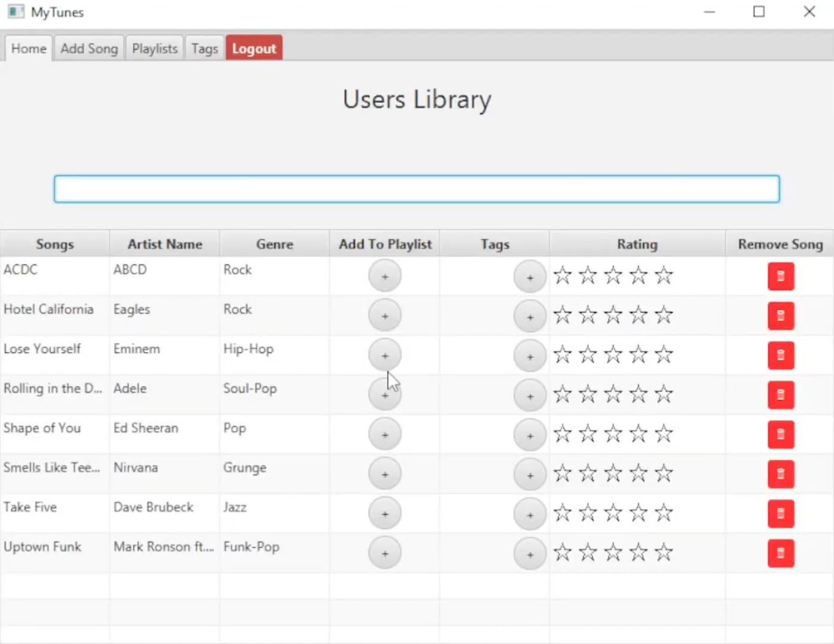Add tag to Smells Like Teen Spirit row
The image size is (834, 644).
point(530,475)
